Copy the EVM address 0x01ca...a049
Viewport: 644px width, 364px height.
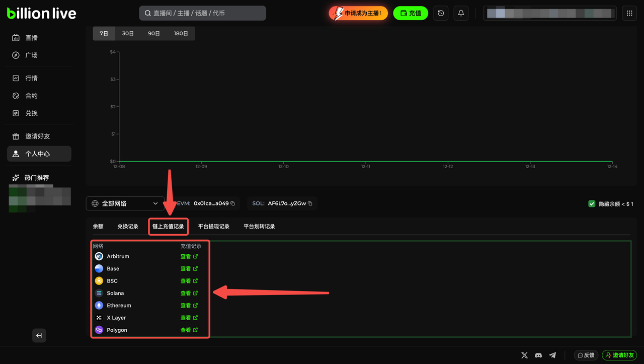tap(233, 203)
